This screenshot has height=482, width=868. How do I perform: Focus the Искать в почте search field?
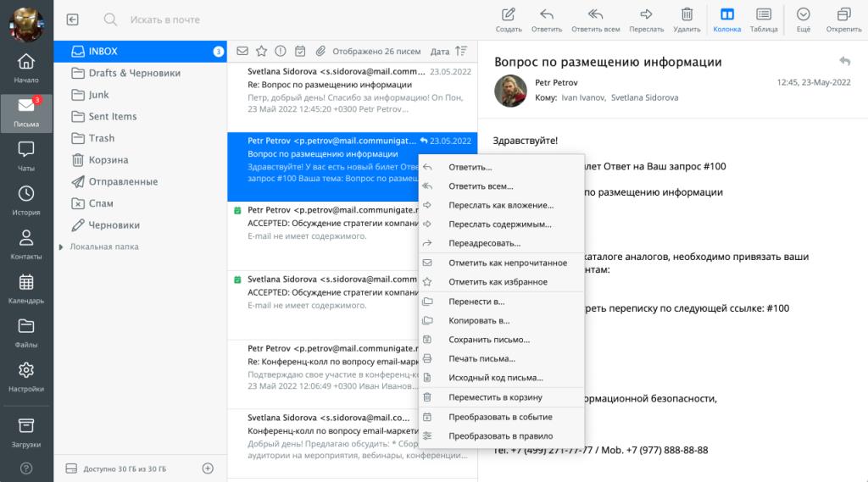pyautogui.click(x=165, y=20)
